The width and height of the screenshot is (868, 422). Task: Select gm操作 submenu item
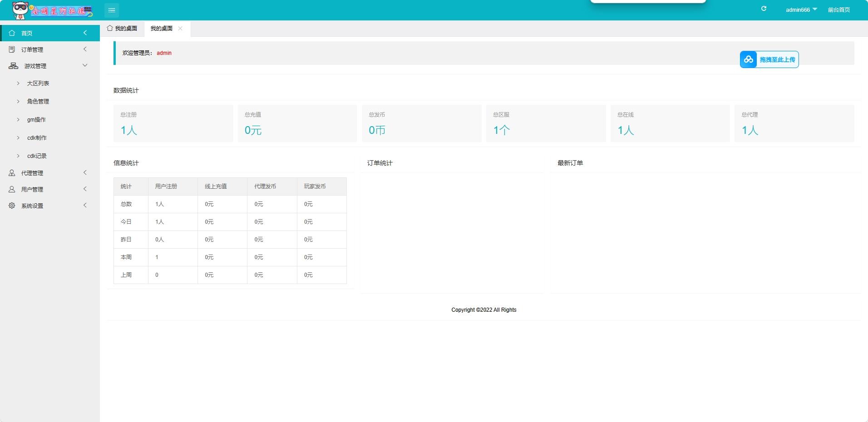[x=36, y=120]
